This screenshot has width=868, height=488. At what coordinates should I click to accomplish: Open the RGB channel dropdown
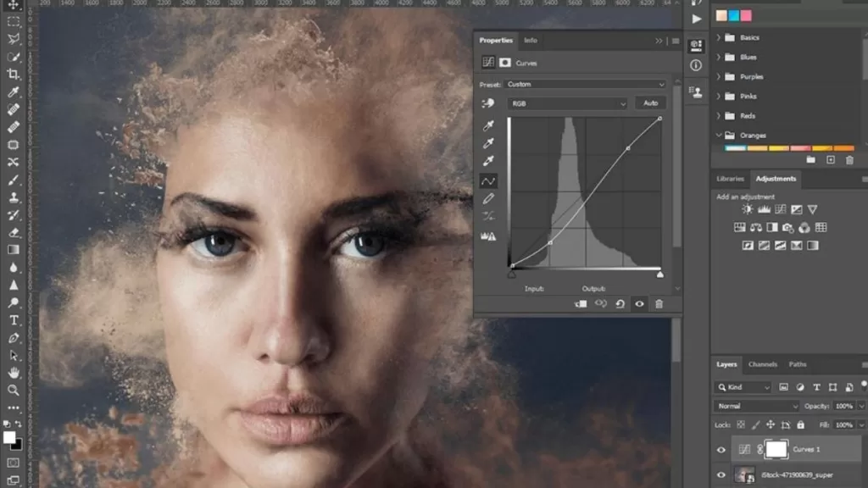click(568, 103)
